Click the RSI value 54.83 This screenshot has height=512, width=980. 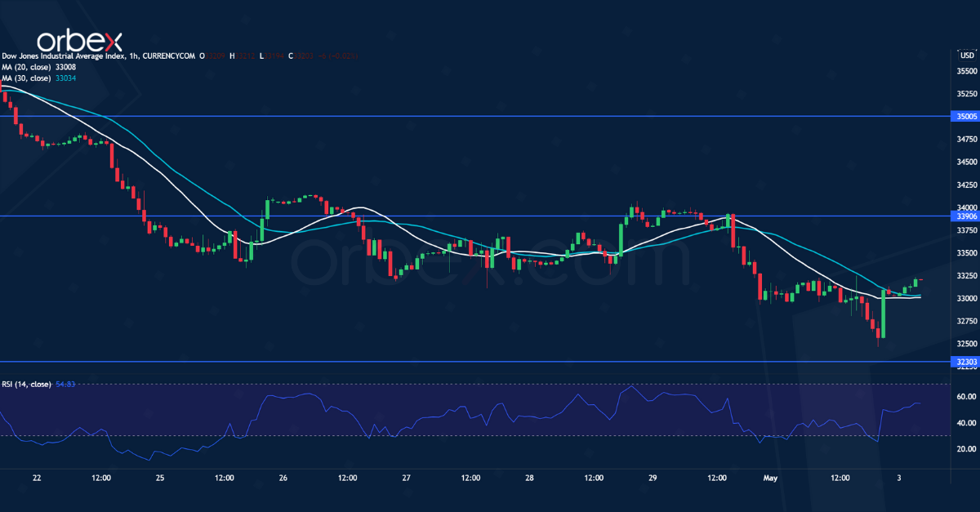[65, 407]
